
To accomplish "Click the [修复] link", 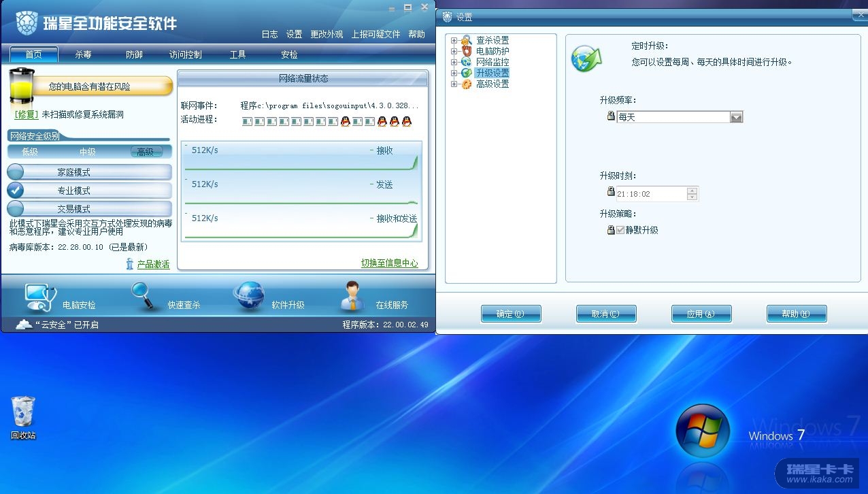I will 26,114.
